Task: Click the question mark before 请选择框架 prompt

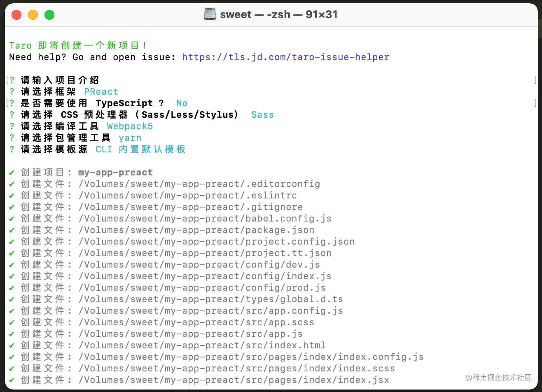Action: pos(12,92)
